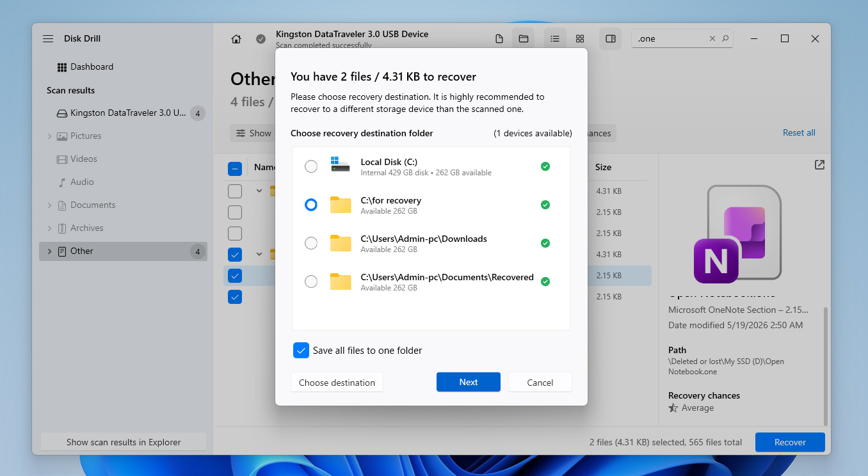Image resolution: width=868 pixels, height=476 pixels.
Task: Click the 'Average' recovery chances value
Action: tap(698, 408)
